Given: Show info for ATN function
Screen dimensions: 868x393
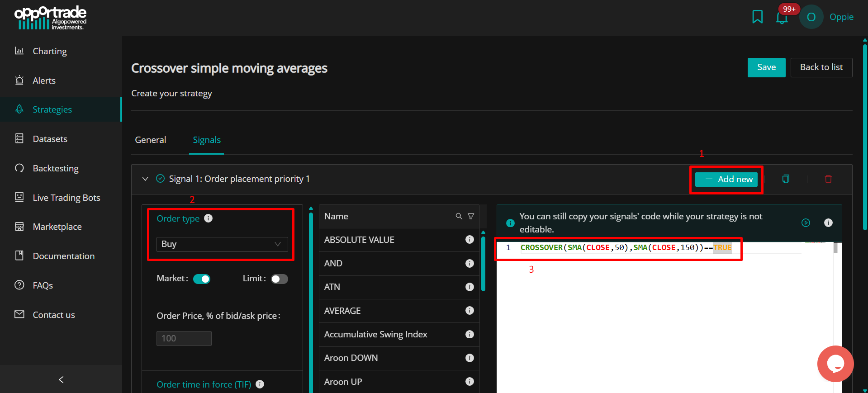Looking at the screenshot, I should coord(470,287).
